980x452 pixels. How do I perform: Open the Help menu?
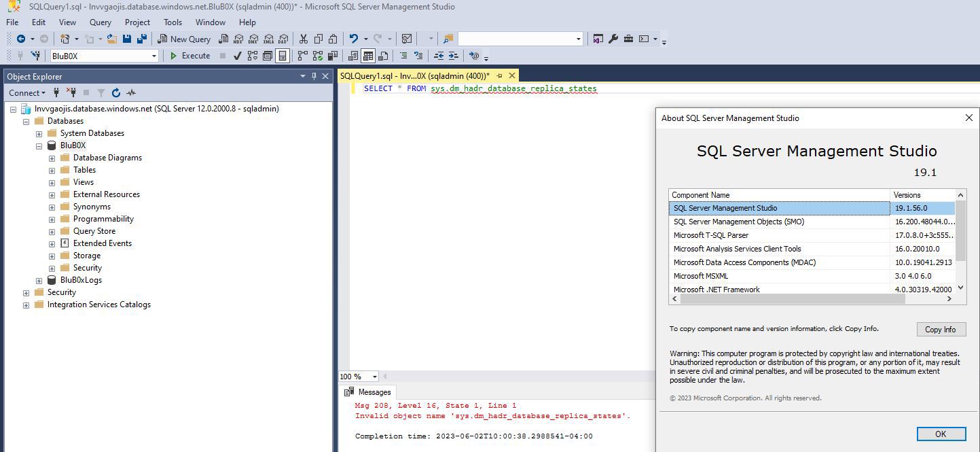coord(247,22)
